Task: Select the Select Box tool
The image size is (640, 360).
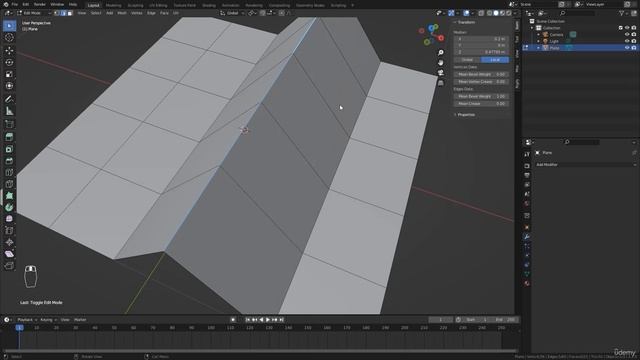Action: [9, 26]
